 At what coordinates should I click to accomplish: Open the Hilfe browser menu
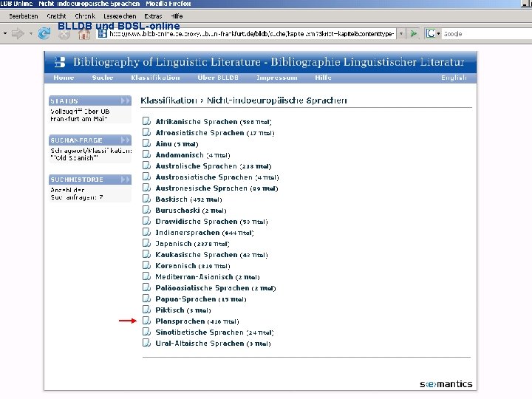pos(177,16)
